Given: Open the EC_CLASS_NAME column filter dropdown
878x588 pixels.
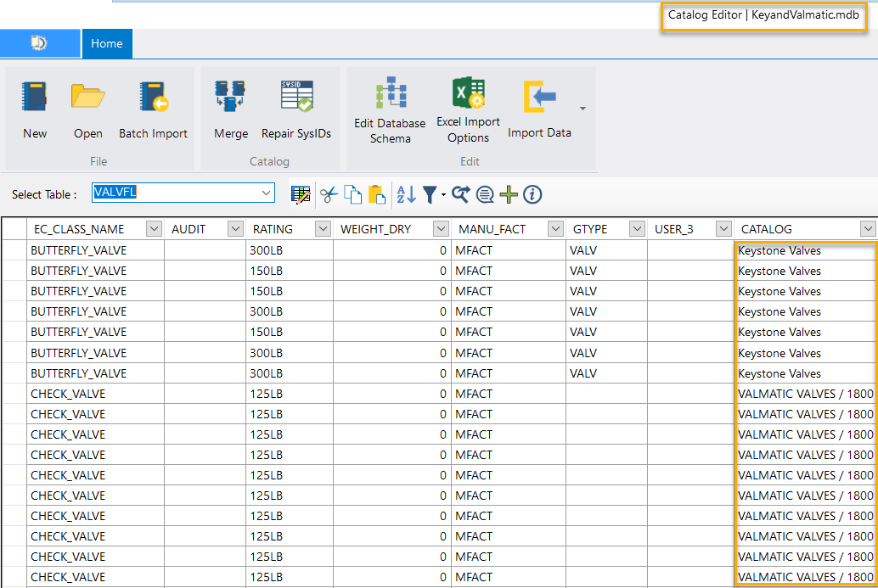Looking at the screenshot, I should pyautogui.click(x=154, y=229).
